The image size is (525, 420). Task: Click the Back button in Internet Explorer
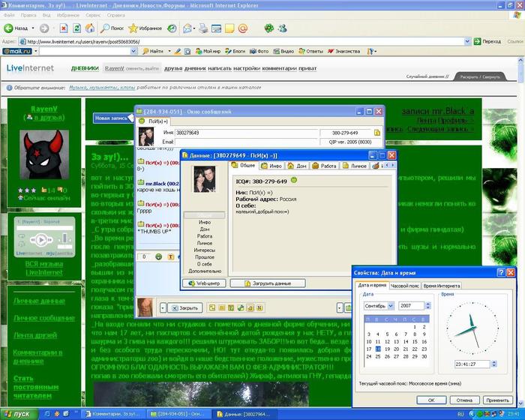(16, 28)
